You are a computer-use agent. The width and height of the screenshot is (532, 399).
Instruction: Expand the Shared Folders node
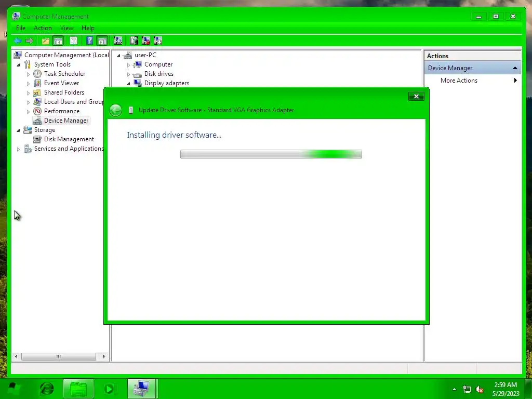[28, 93]
